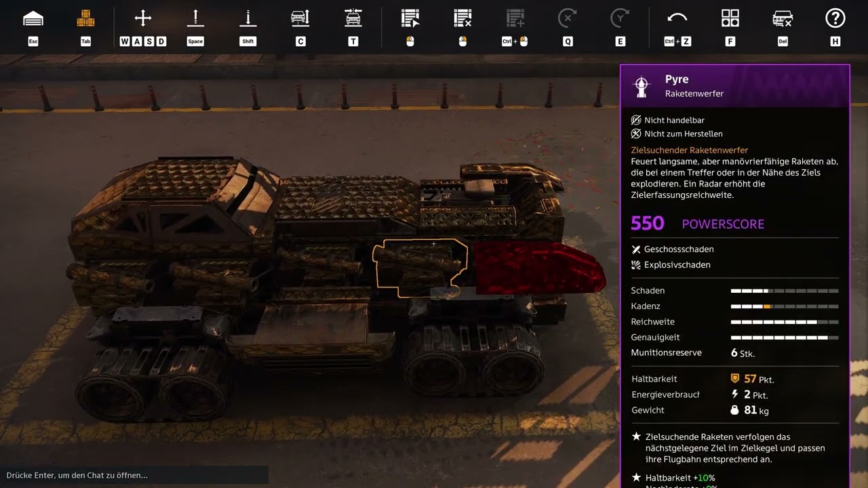Screen dimensions: 868x488
Task: Click the Shift key hint
Action: pyautogui.click(x=248, y=41)
